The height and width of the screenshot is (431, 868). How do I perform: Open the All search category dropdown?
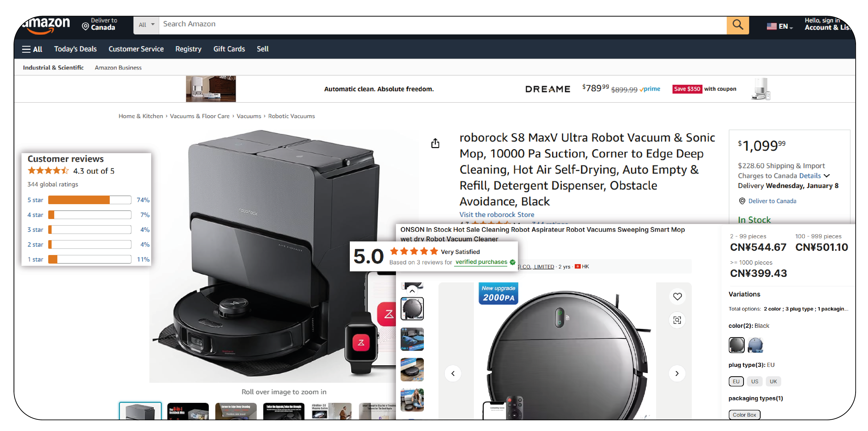click(146, 25)
